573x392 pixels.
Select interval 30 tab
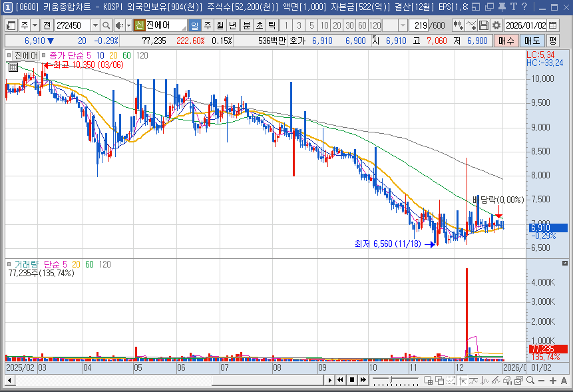coord(349,25)
